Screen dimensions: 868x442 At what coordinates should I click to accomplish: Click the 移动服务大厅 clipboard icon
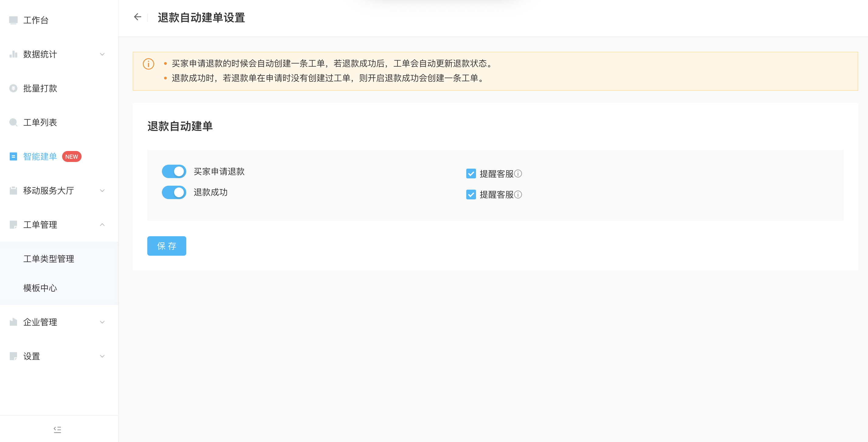(x=13, y=191)
